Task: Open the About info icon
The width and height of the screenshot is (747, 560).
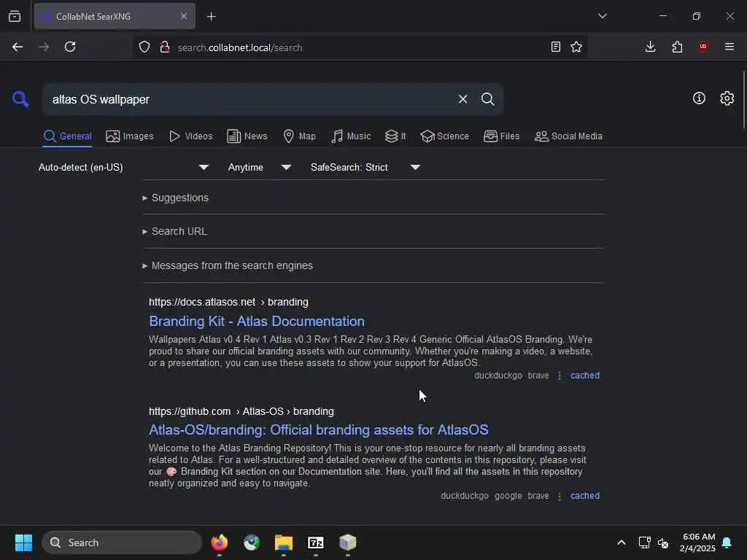Action: (x=699, y=98)
